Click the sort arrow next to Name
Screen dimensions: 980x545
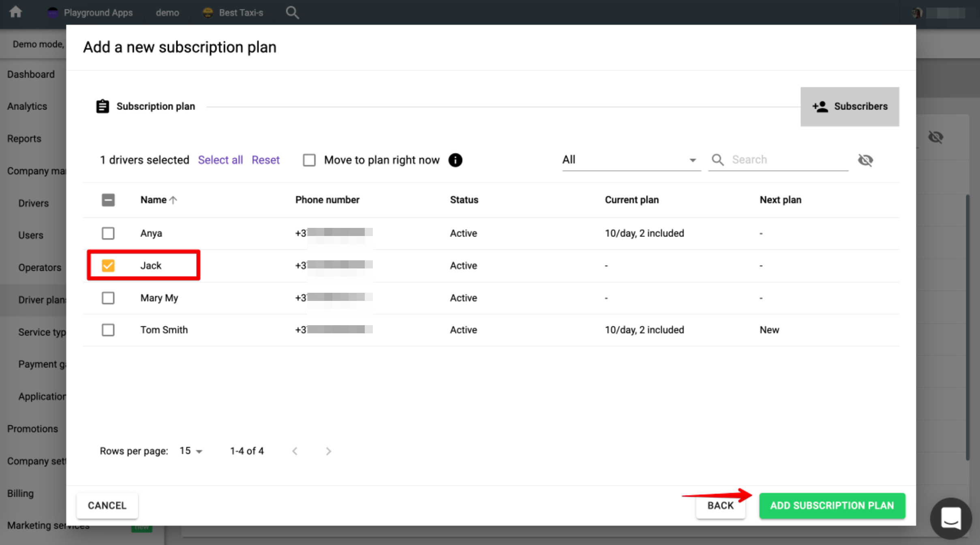click(x=173, y=200)
